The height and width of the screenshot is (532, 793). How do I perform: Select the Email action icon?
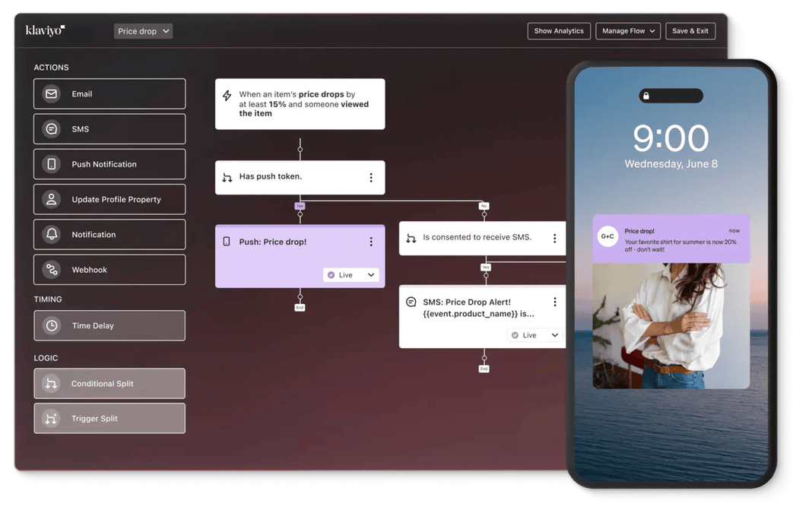pos(50,93)
